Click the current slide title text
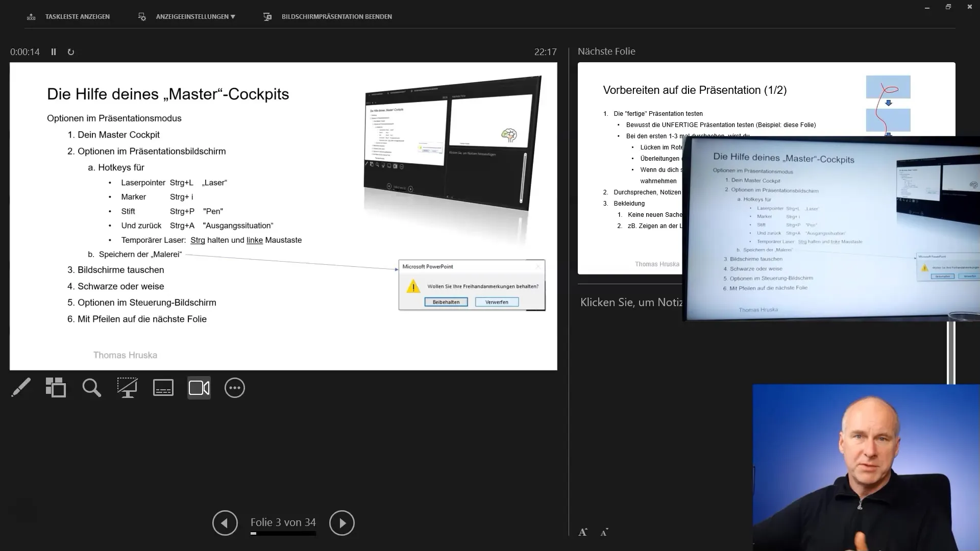Screen dimensions: 980x551 168,94
